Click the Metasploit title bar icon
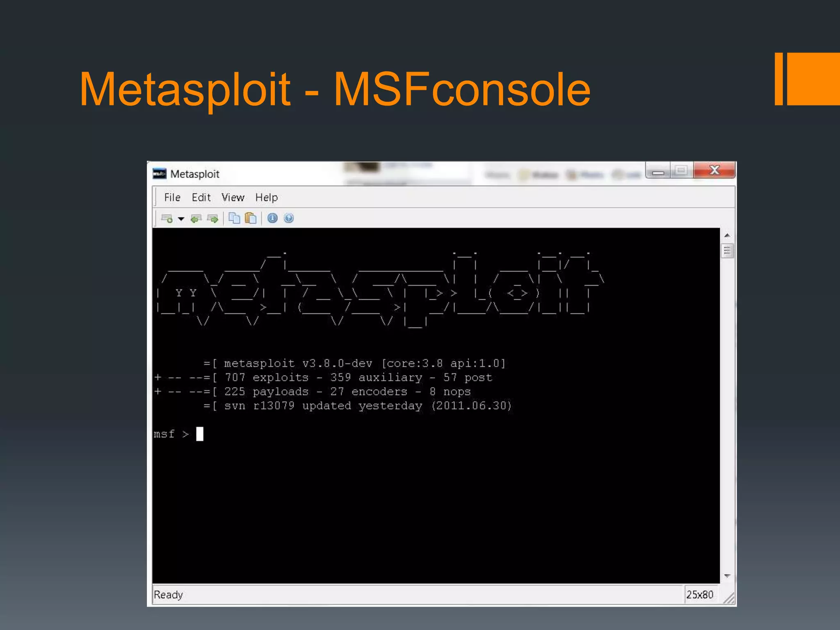Screen dimensions: 840x630 pyautogui.click(x=159, y=174)
